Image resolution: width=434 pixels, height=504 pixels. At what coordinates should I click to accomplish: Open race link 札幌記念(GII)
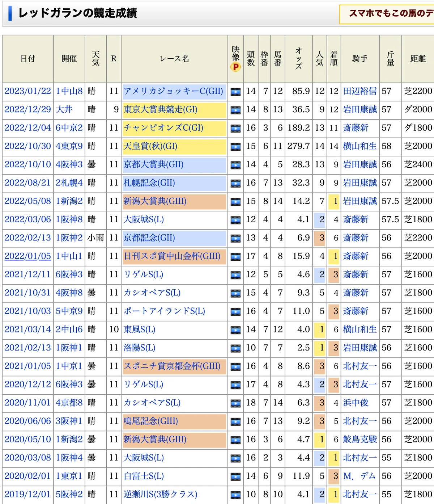(149, 183)
